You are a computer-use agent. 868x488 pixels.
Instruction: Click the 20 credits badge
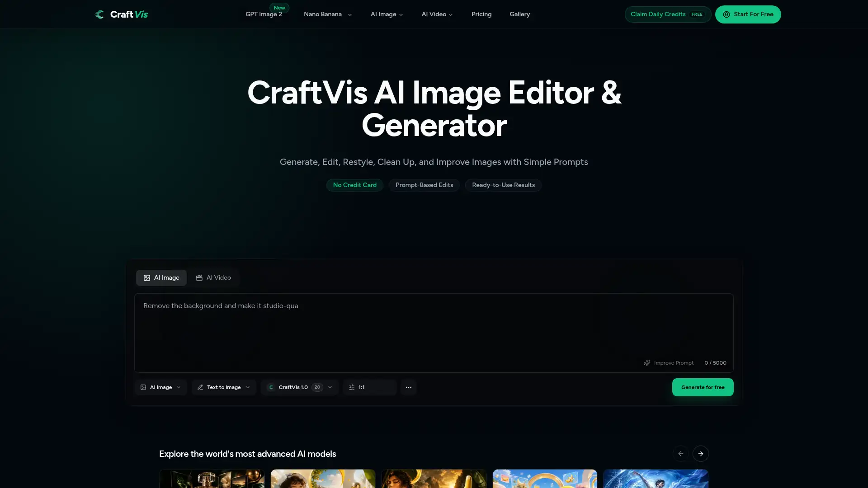click(317, 387)
